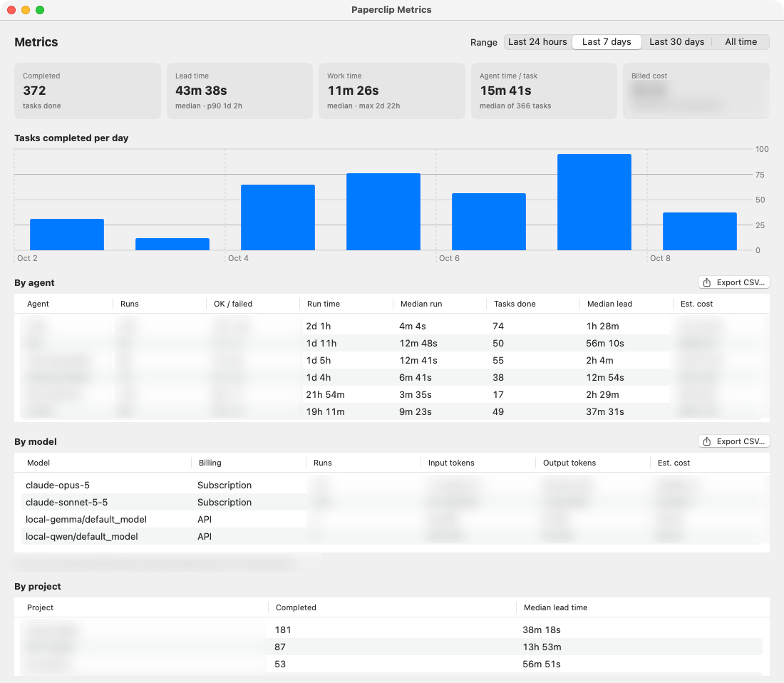The width and height of the screenshot is (784, 683).
Task: Click Subscription billing for claude-opus-5
Action: click(x=225, y=485)
